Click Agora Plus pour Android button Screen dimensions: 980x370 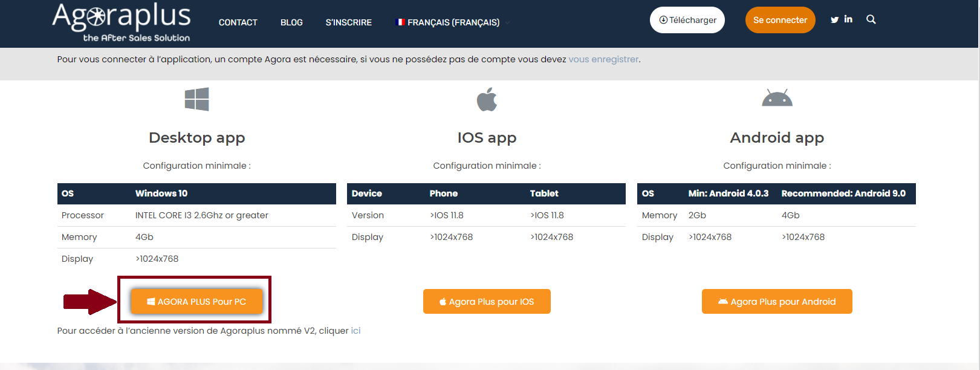(777, 302)
